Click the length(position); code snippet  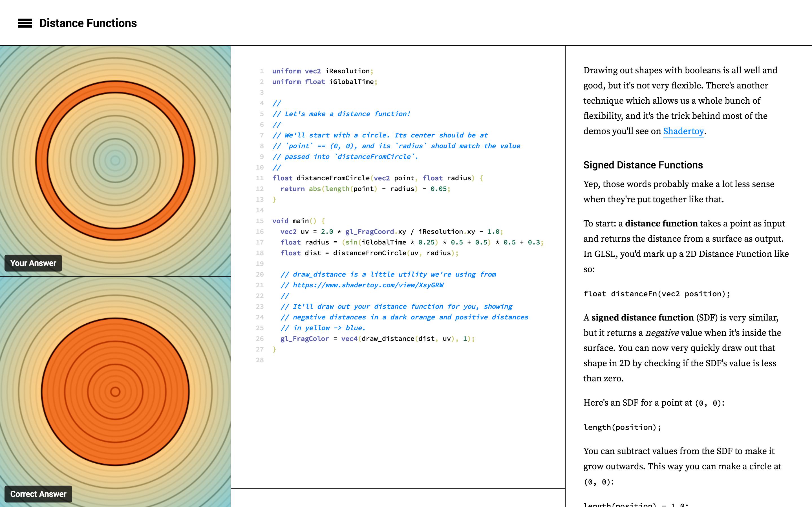622,427
